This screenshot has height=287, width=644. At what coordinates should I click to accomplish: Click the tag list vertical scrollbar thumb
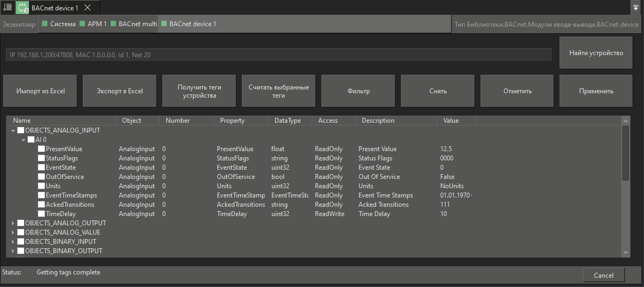coord(625,153)
